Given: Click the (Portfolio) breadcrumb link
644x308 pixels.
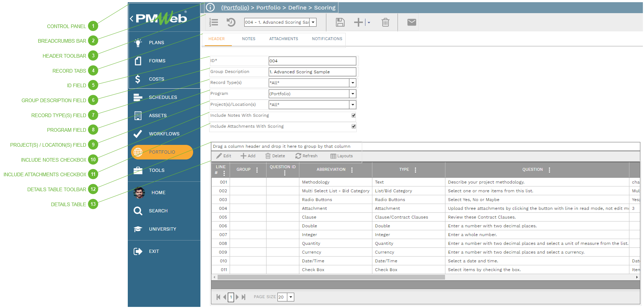Looking at the screenshot, I should pos(235,7).
